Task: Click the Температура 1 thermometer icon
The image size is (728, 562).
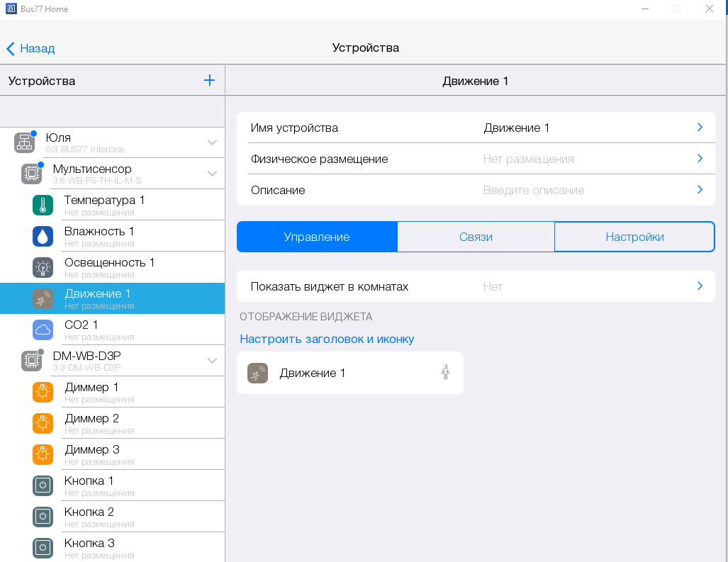Action: coord(43,206)
